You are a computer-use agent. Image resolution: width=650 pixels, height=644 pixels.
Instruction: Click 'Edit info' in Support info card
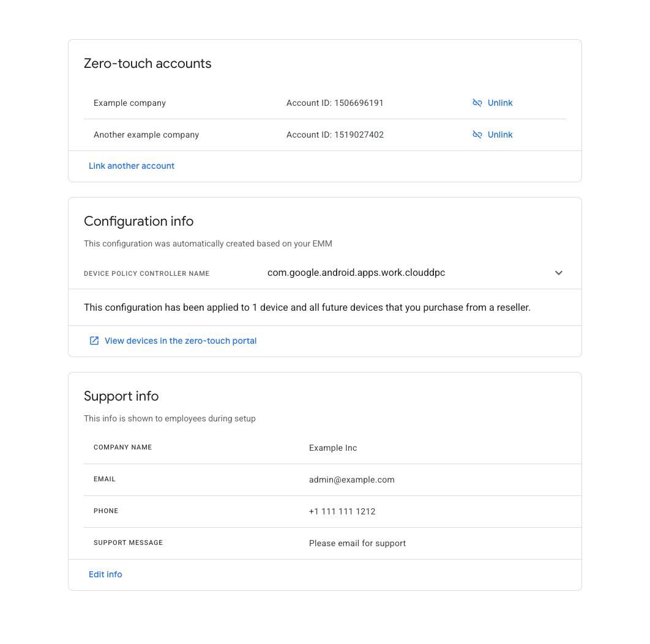105,574
